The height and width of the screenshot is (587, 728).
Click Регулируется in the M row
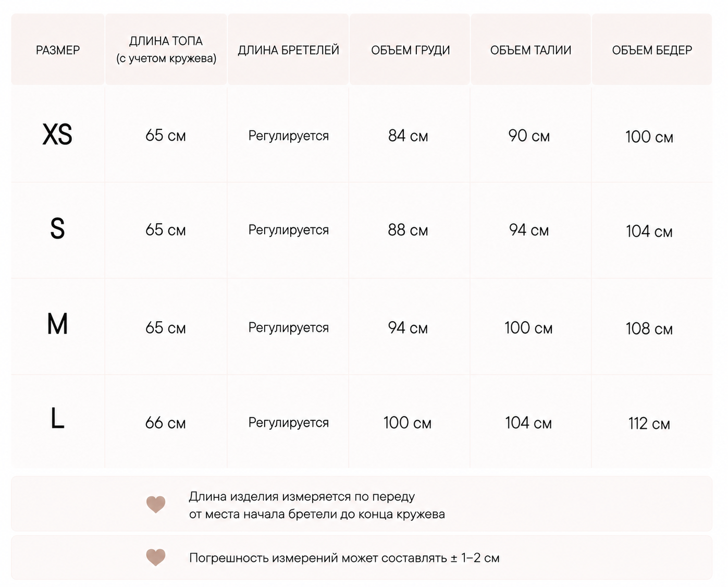click(x=288, y=328)
